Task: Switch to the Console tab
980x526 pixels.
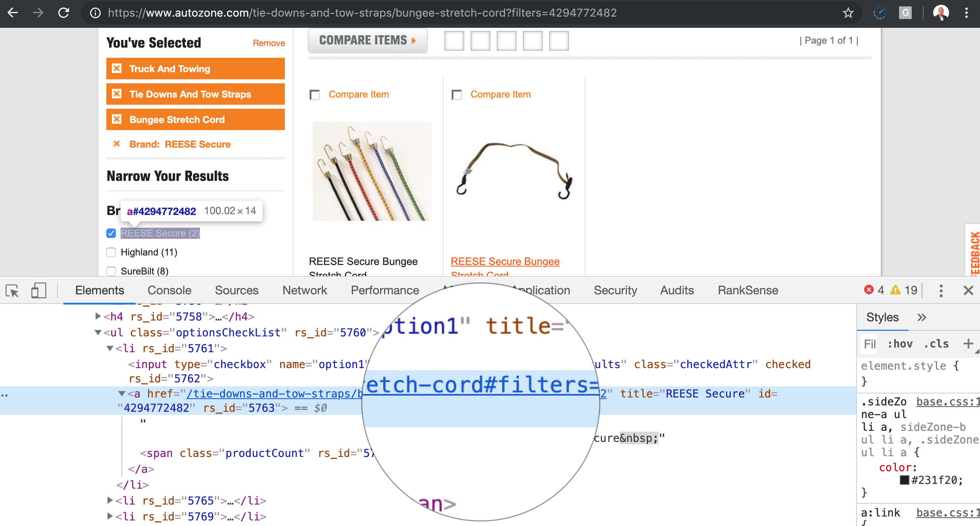Action: coord(169,290)
